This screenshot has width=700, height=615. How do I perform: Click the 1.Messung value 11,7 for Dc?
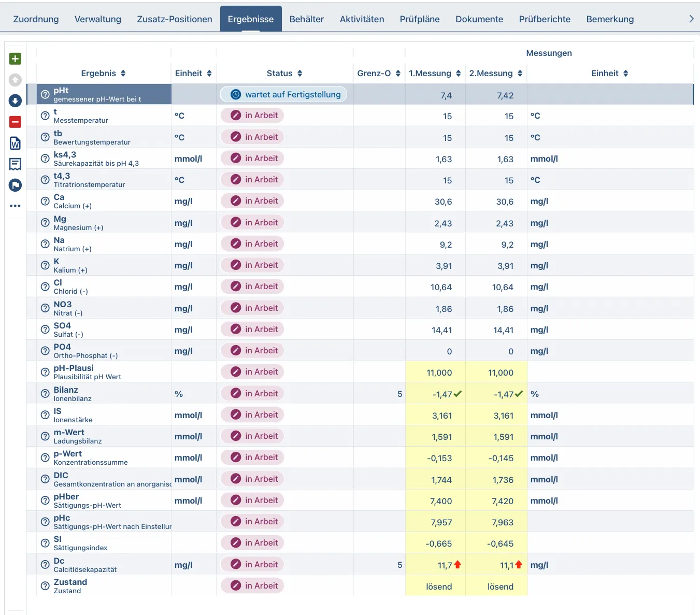click(x=445, y=566)
